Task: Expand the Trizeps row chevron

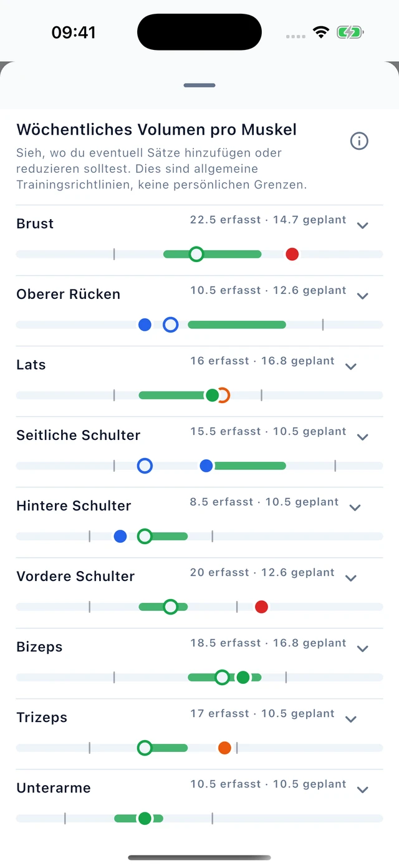Action: point(351,719)
